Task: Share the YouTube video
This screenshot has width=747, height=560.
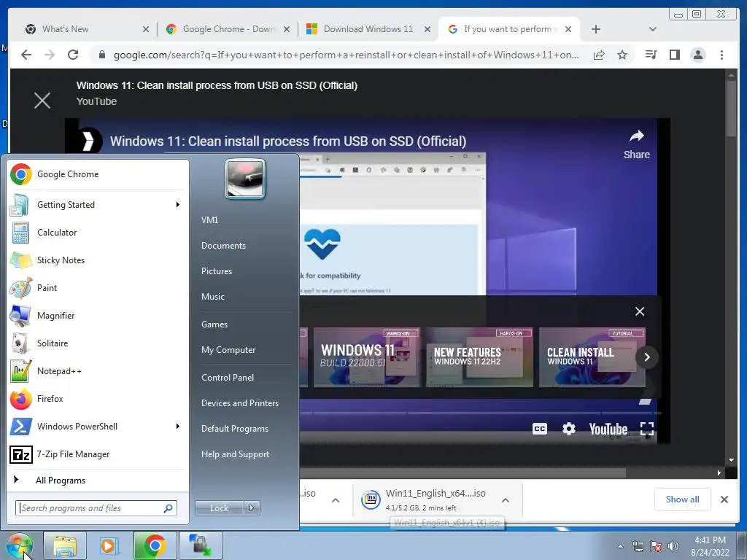Action: 636,145
